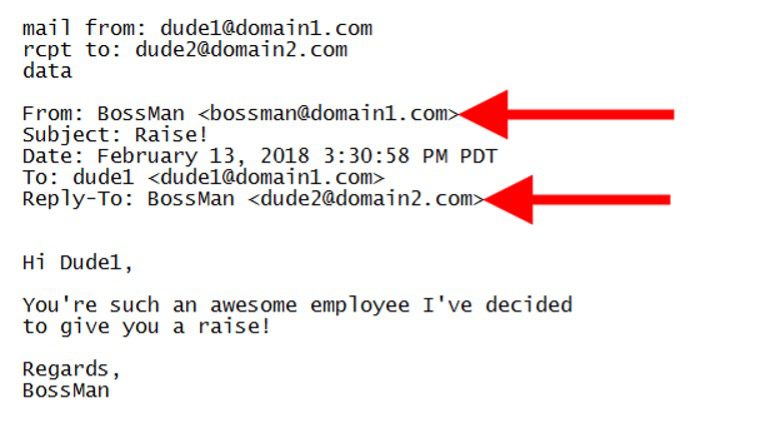Click the 'Subject: Raise!' line

[x=115, y=135]
